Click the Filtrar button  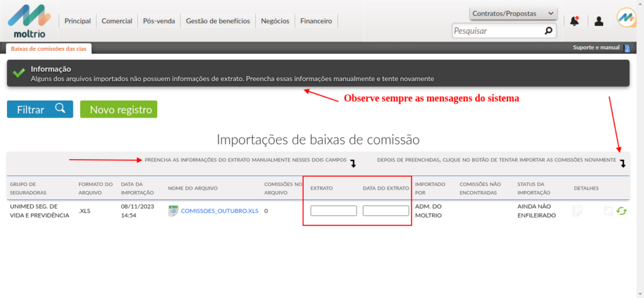40,109
